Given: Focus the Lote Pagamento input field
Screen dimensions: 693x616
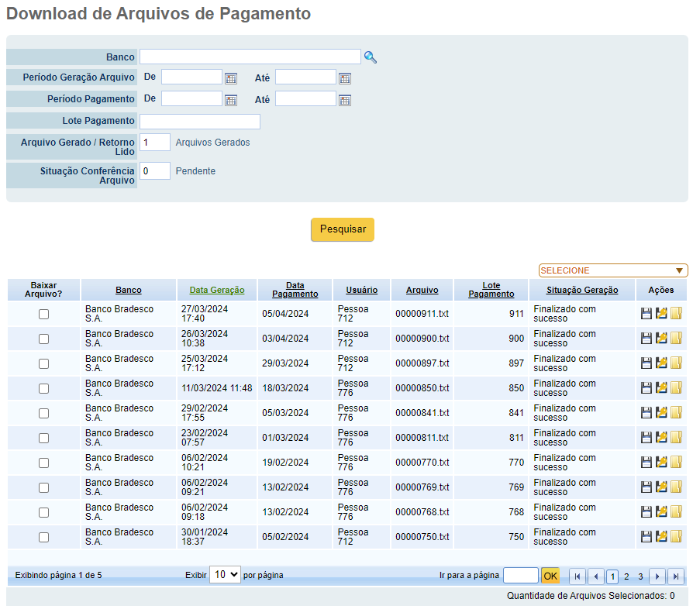Looking at the screenshot, I should pos(200,122).
